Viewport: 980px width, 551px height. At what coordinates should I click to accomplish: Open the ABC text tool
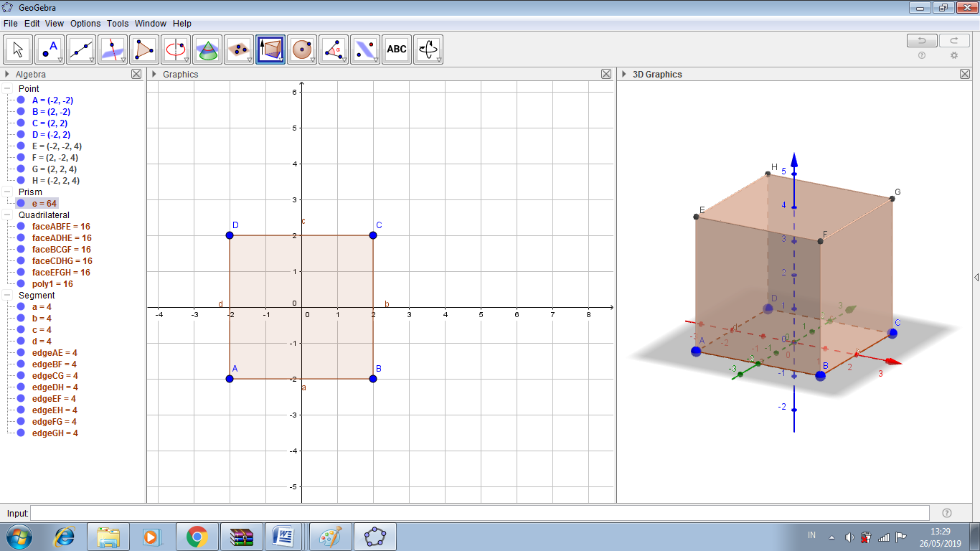pos(396,49)
